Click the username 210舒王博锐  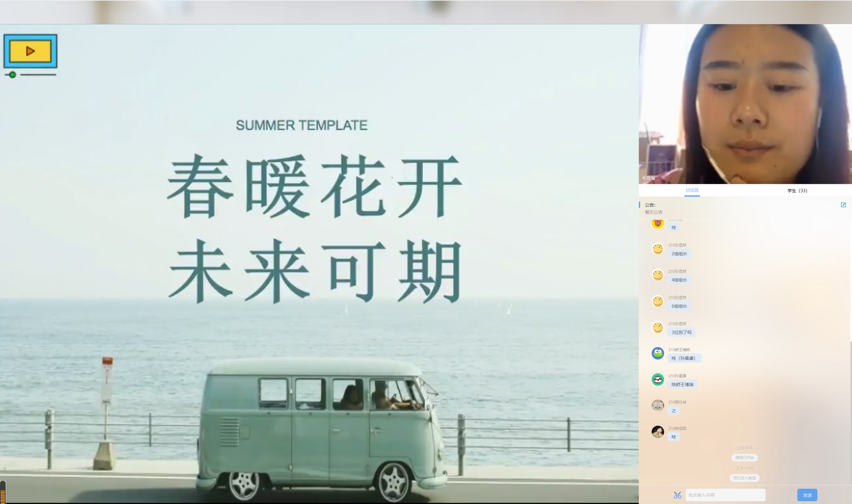point(679,350)
